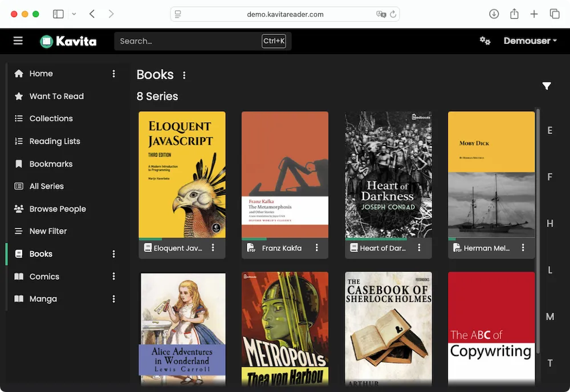Go back in Safari
This screenshot has width=570, height=392.
pyautogui.click(x=92, y=14)
